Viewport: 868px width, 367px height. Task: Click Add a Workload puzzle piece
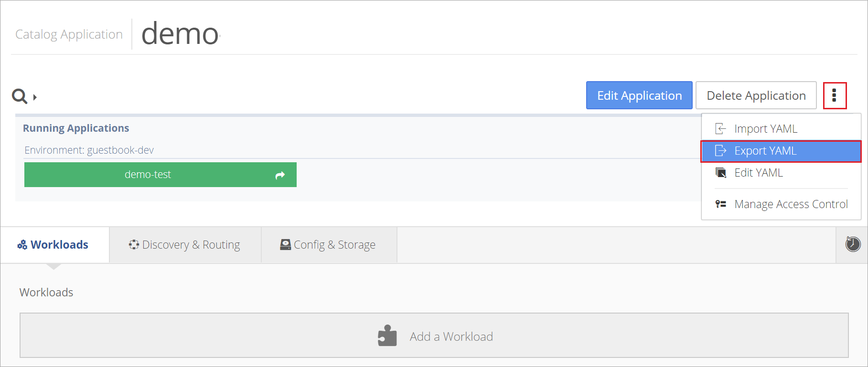[x=387, y=336]
